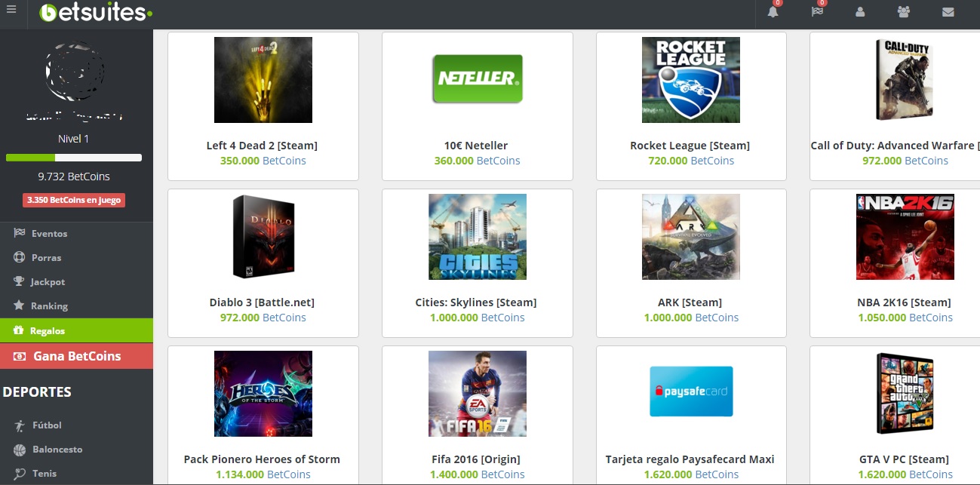Image resolution: width=980 pixels, height=485 pixels.
Task: Click the Ranking star icon
Action: (x=19, y=305)
